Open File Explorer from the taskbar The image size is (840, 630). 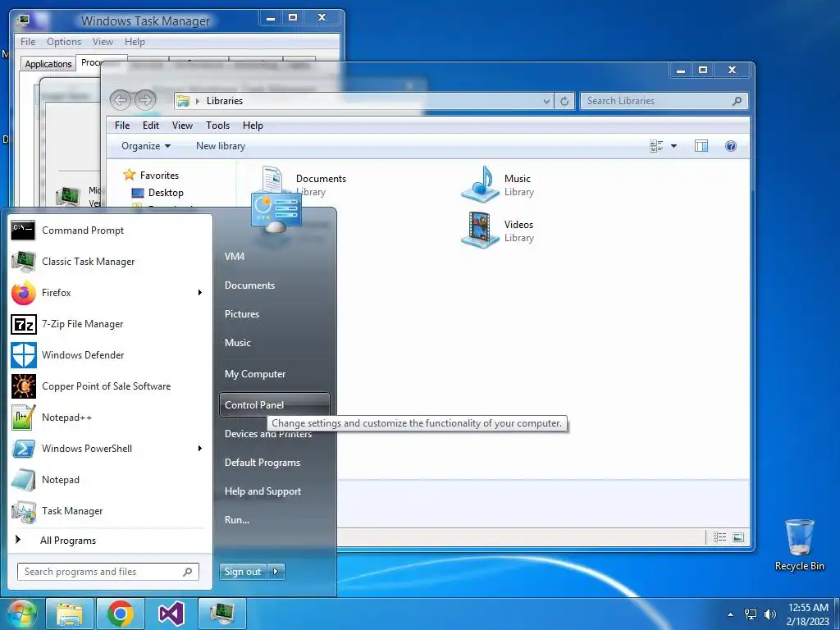[70, 614]
